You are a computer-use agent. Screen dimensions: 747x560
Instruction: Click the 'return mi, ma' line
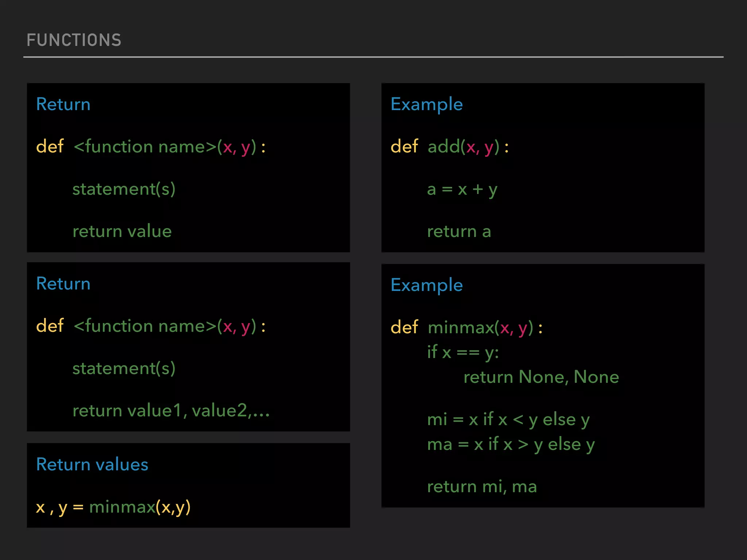(481, 487)
